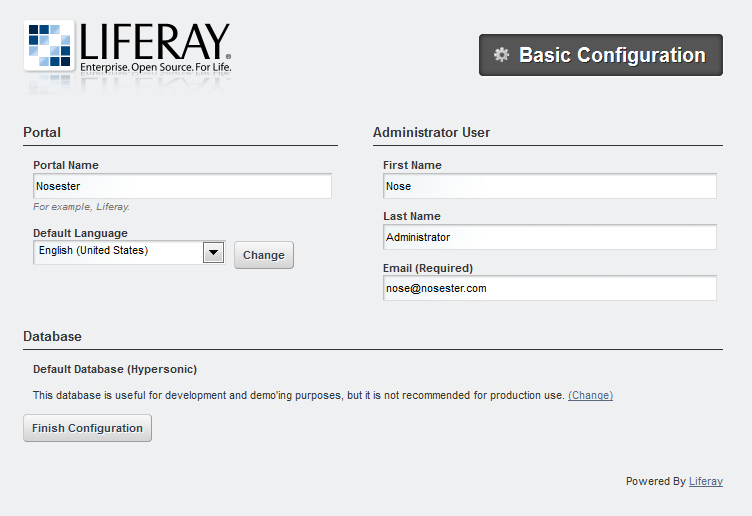Focus the Portal Name field
Image resolution: width=752 pixels, height=516 pixels.
(182, 186)
